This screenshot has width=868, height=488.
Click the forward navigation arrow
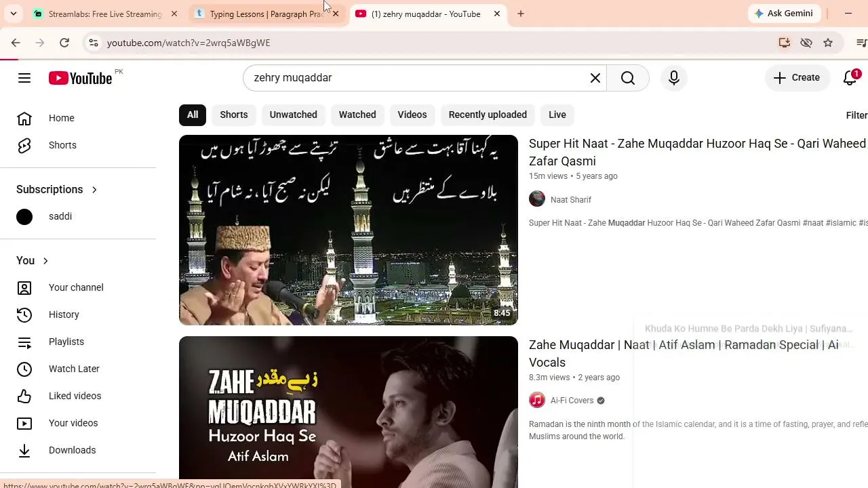pos(40,43)
